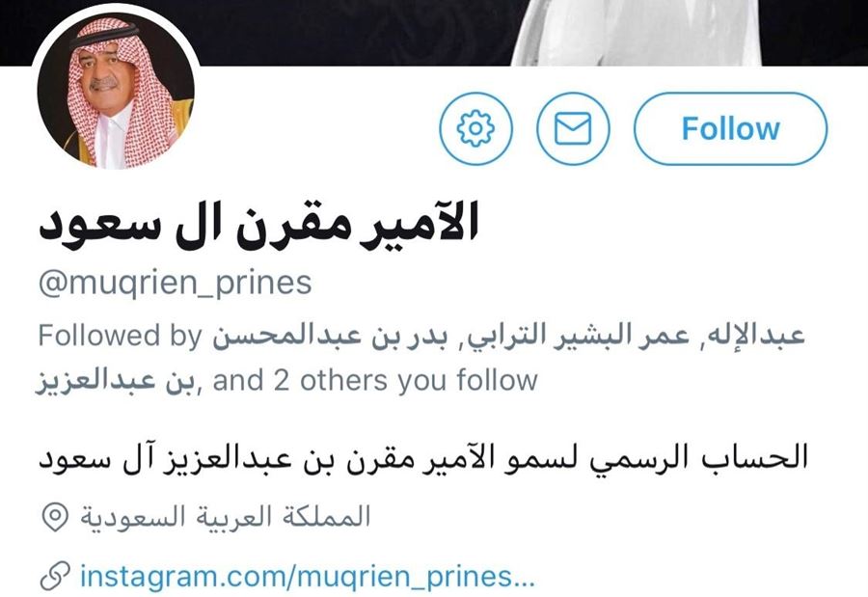868x597 pixels.
Task: Tap the location pin icon
Action: pyautogui.click(x=55, y=517)
